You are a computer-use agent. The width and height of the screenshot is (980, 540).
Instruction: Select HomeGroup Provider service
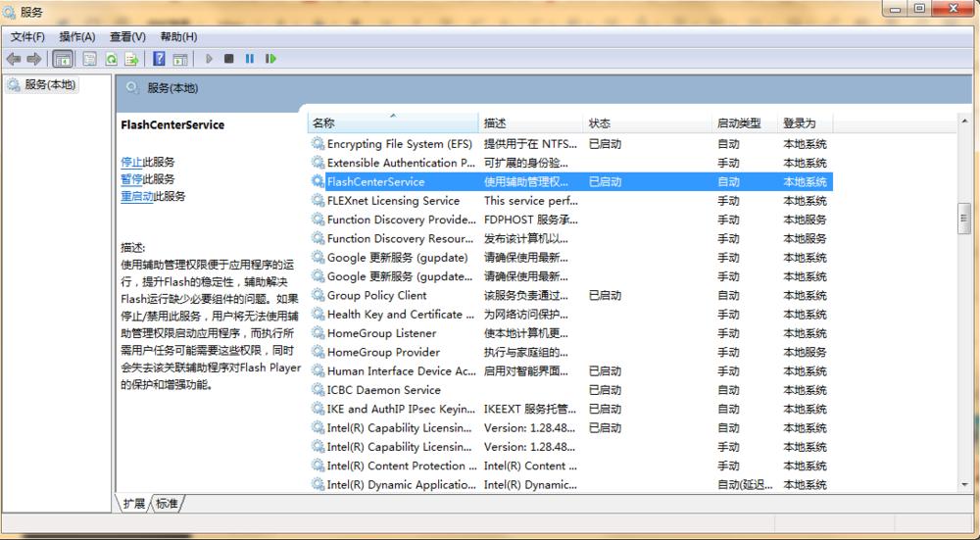[570, 353]
